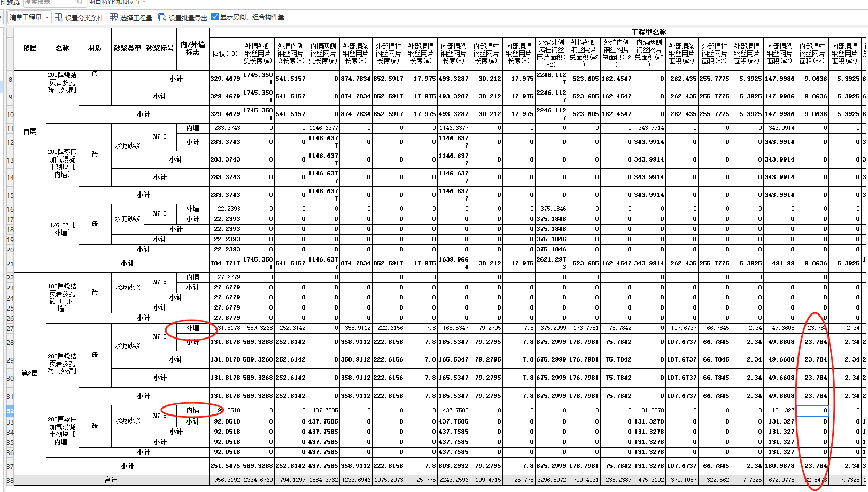
Task: Click total cell 1584.3962
Action: [323, 480]
